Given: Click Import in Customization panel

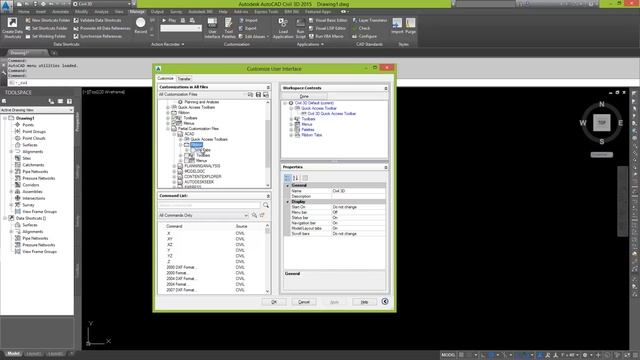Looking at the screenshot, I should click(249, 20).
